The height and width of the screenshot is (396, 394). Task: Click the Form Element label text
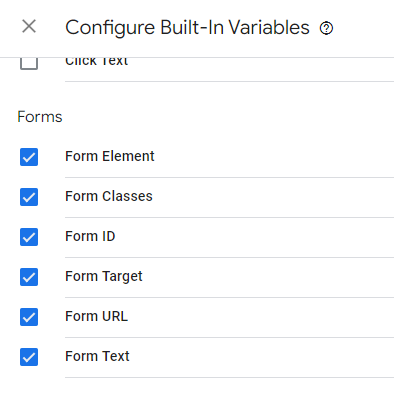point(110,156)
